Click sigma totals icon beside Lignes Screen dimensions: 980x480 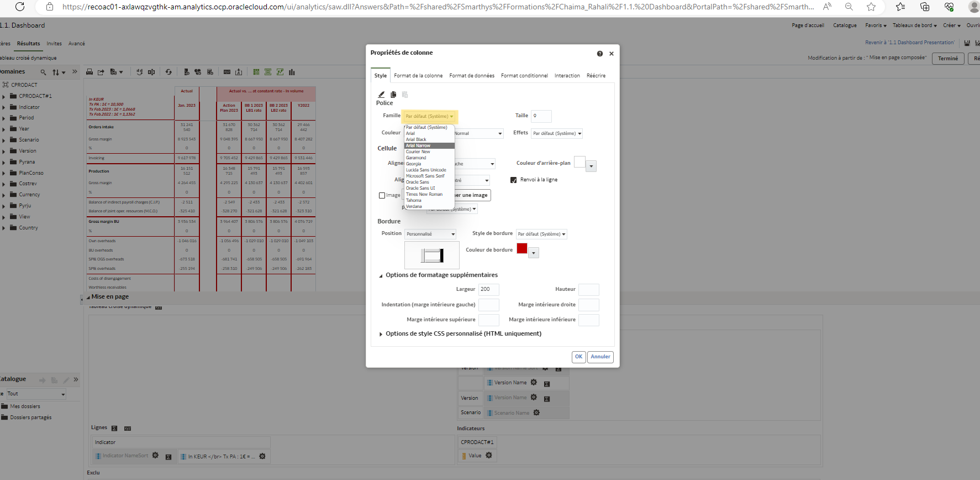(114, 428)
